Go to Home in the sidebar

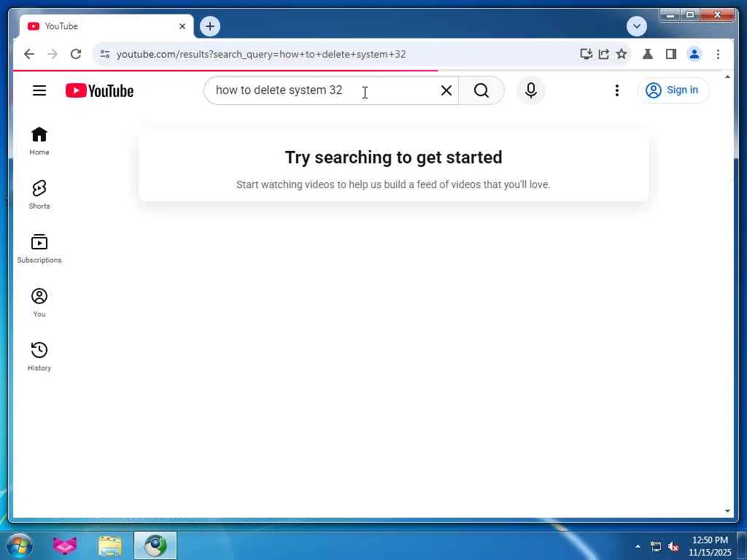[x=39, y=141]
